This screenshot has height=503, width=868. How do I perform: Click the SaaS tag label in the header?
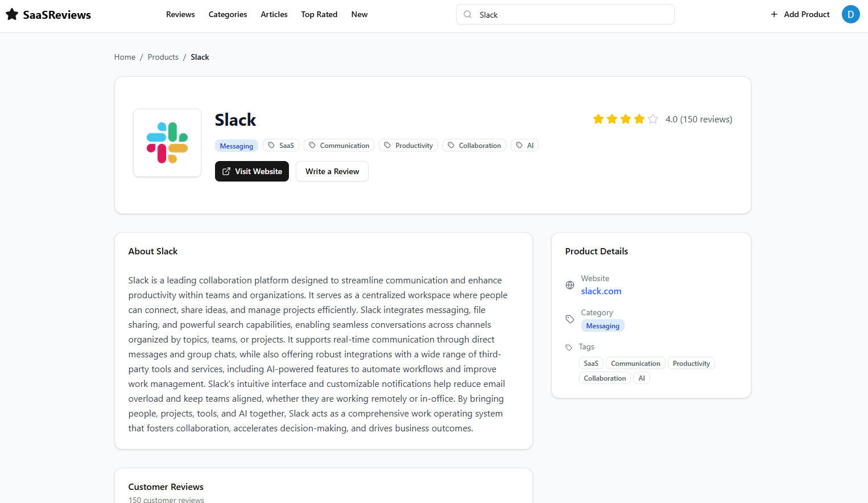(287, 145)
